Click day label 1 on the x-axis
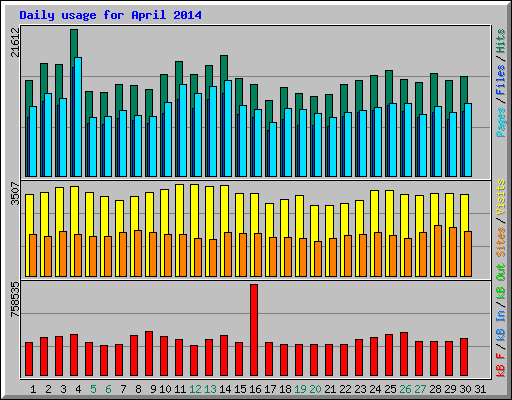This screenshot has height=400, width=512. [33, 389]
